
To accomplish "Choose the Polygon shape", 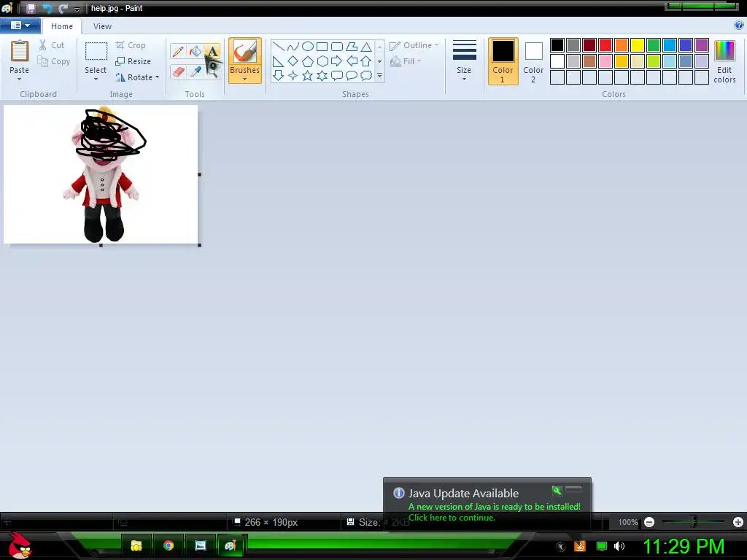I will point(352,46).
